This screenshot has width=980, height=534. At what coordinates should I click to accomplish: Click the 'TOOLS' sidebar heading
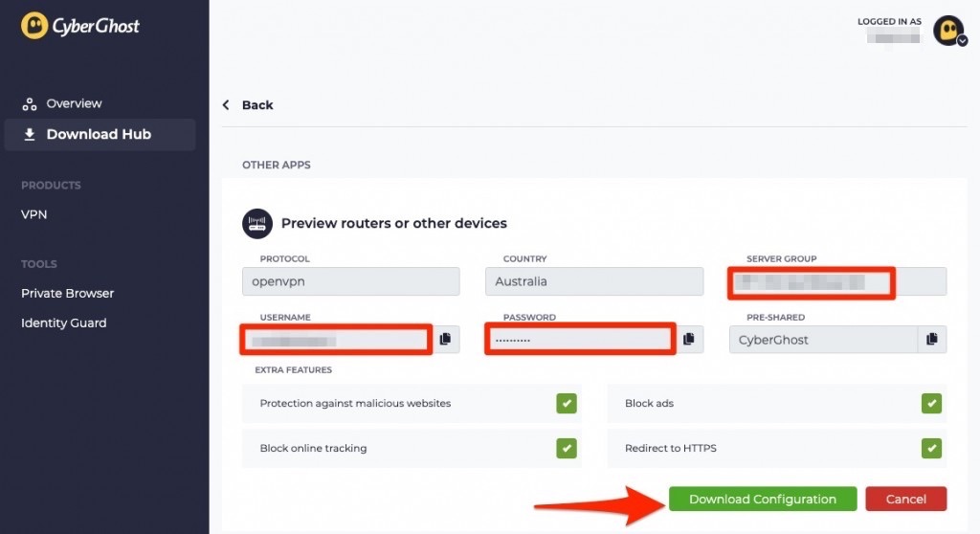point(38,264)
